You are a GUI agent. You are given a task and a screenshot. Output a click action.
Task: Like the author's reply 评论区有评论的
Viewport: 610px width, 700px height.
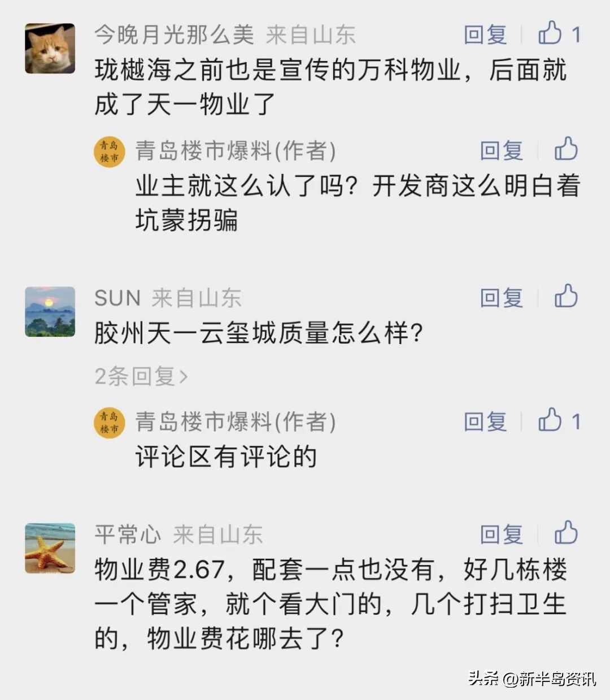(550, 421)
